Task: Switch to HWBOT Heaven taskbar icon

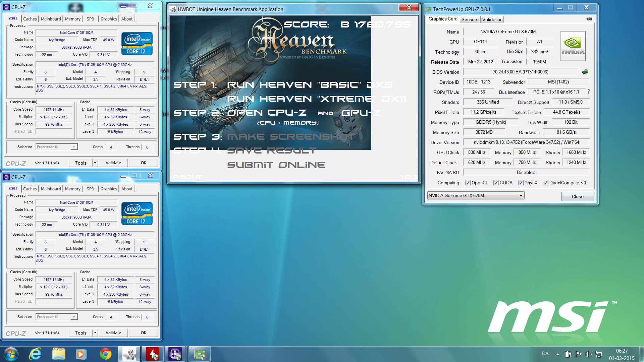Action: [x=129, y=354]
